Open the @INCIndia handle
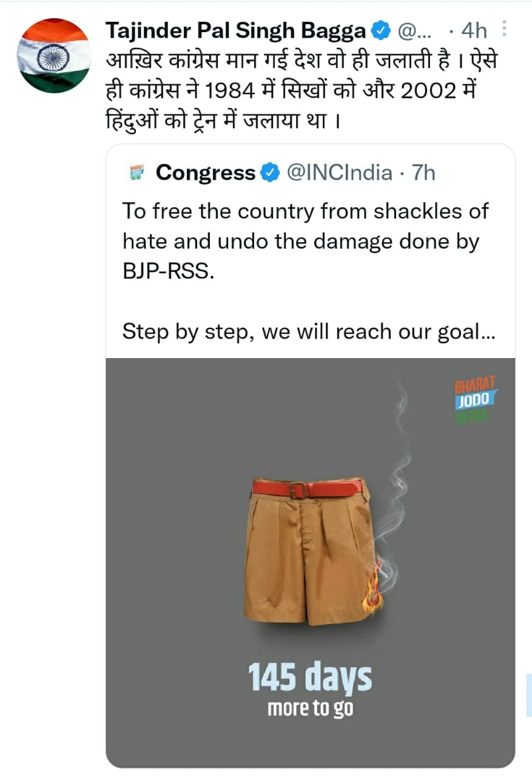 pyautogui.click(x=338, y=174)
